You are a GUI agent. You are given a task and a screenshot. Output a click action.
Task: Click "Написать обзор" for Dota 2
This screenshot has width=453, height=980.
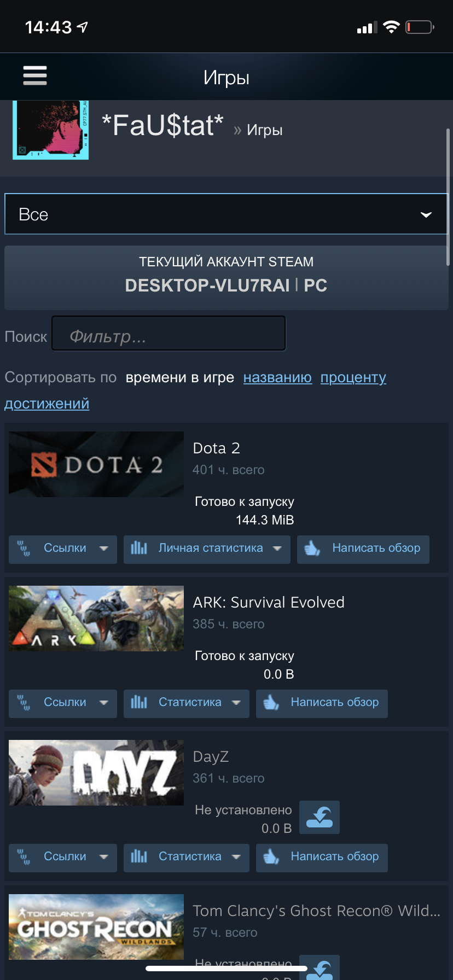point(363,549)
